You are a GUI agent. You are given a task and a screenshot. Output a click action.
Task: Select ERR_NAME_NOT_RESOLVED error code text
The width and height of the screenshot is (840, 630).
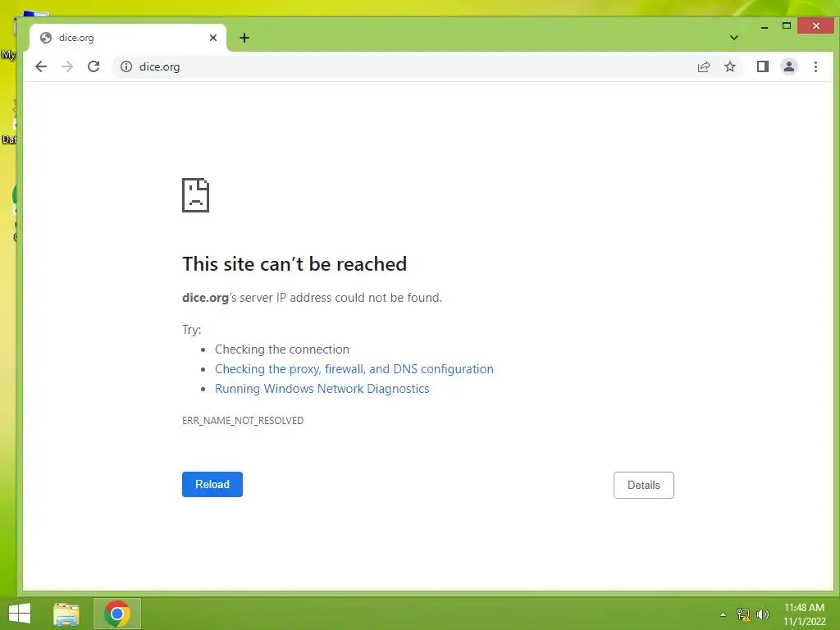point(243,421)
